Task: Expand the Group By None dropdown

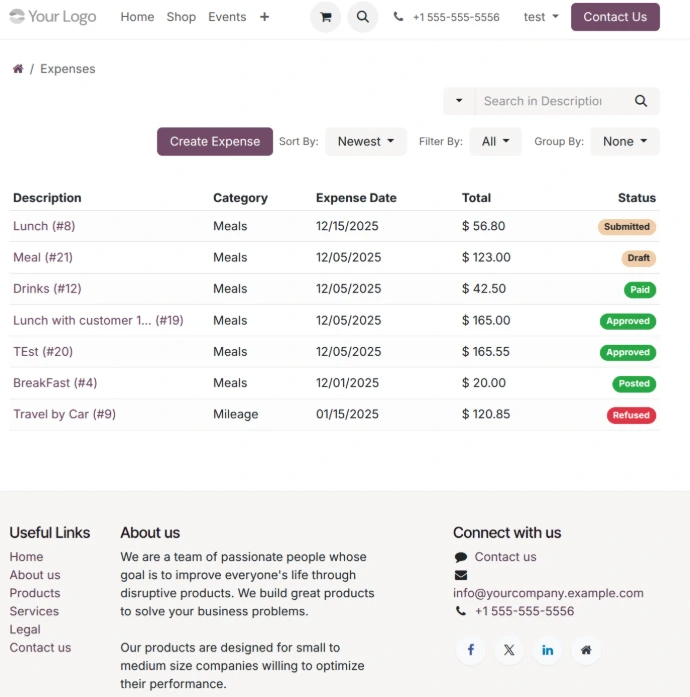Action: (x=624, y=142)
